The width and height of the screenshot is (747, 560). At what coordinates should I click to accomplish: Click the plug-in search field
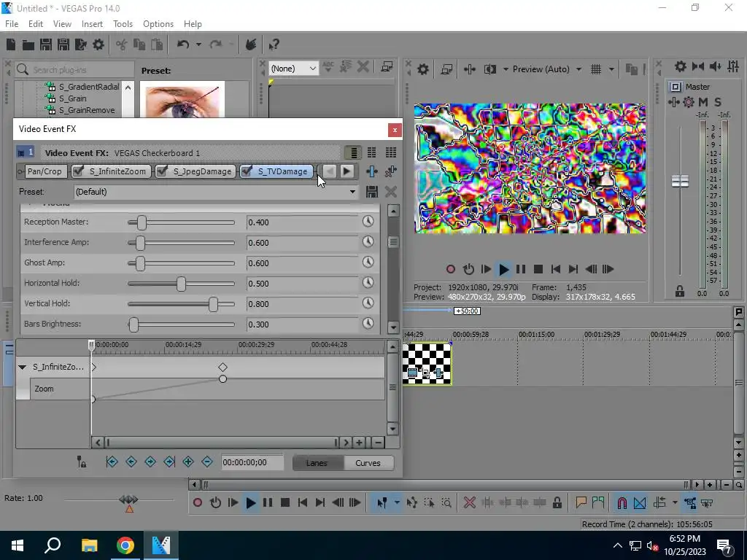click(x=75, y=69)
